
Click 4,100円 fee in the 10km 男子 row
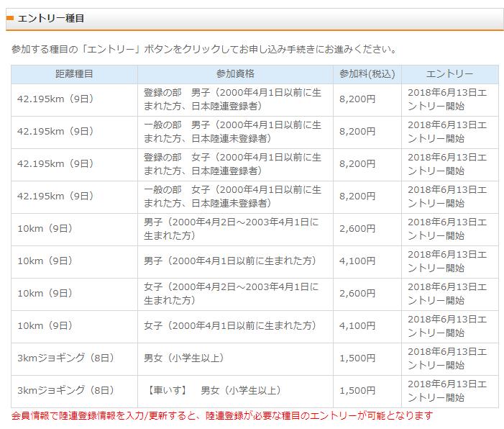357,261
